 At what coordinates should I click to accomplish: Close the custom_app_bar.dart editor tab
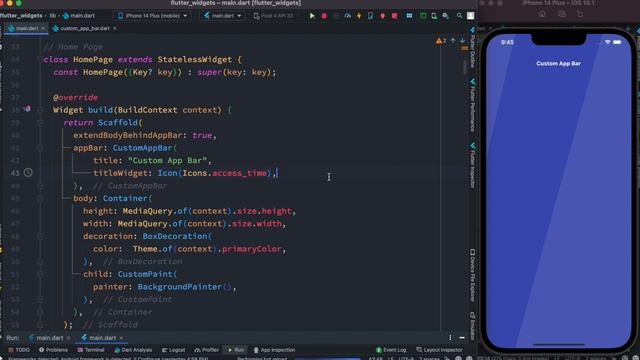click(115, 28)
